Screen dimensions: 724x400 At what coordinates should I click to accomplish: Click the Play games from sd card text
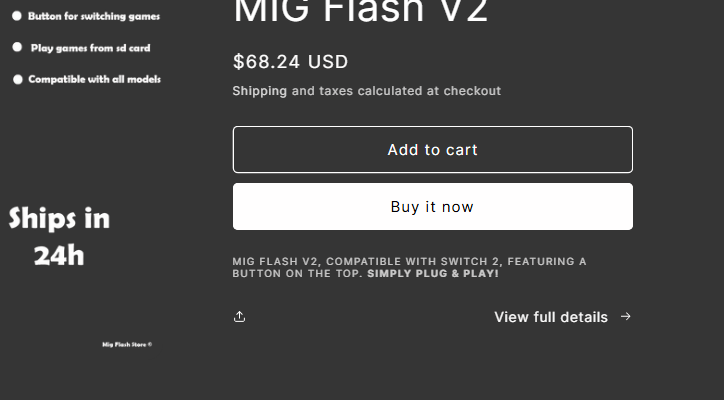(90, 47)
